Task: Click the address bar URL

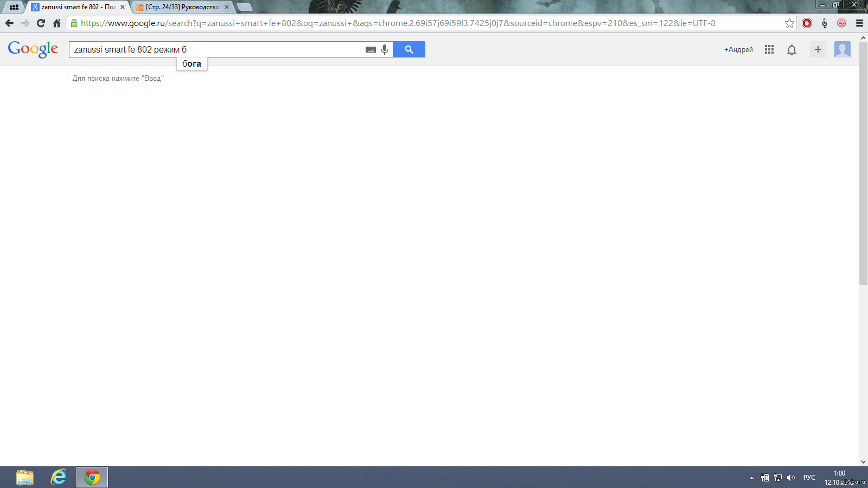Action: pos(398,23)
